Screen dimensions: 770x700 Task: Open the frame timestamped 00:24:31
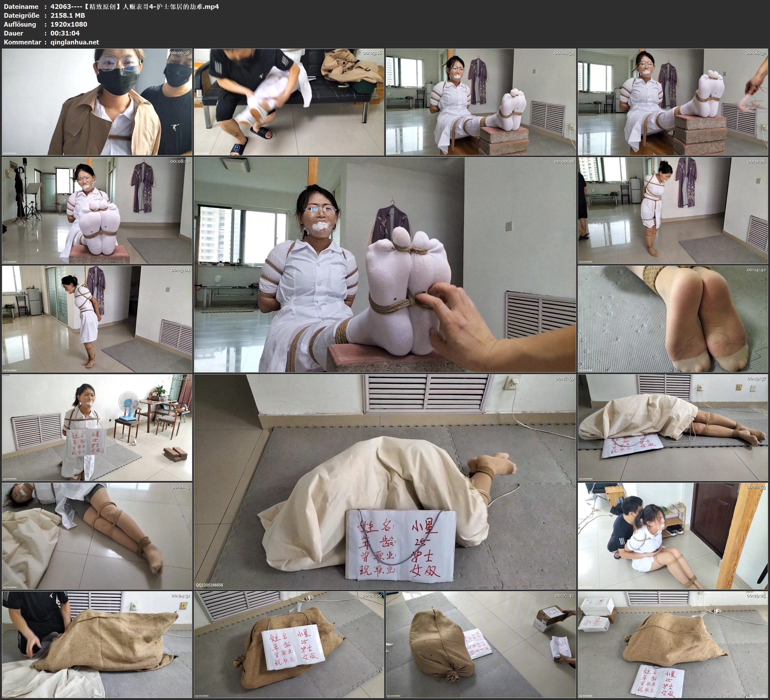[x=97, y=644]
